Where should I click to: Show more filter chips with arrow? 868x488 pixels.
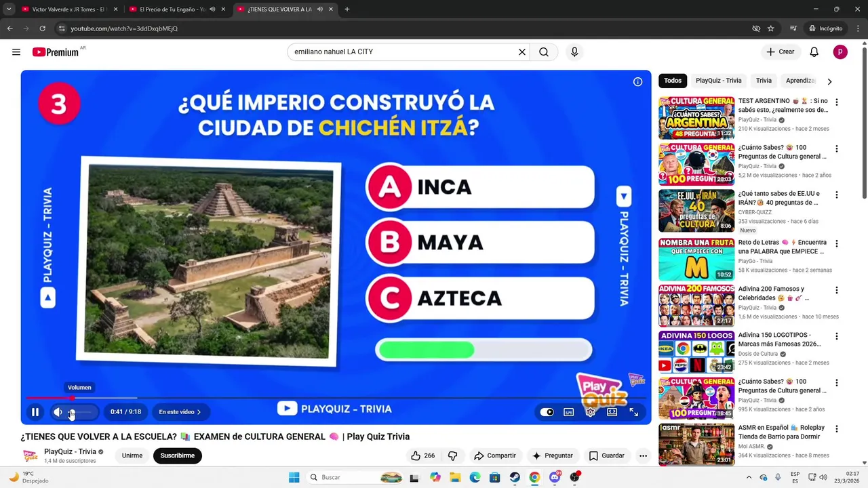point(829,81)
